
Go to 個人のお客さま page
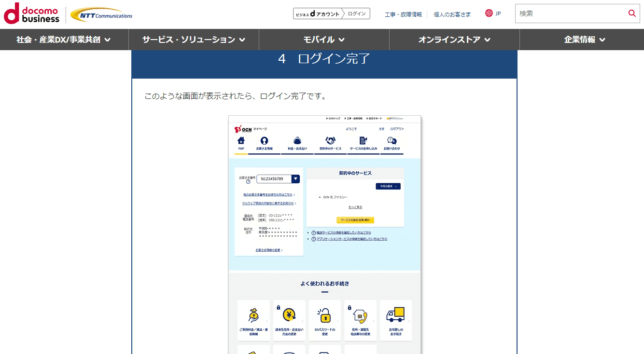[452, 14]
